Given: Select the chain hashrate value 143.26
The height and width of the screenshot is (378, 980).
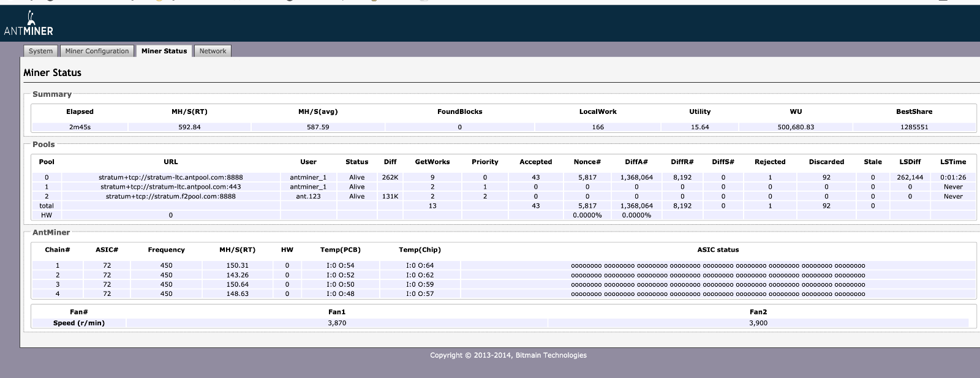Looking at the screenshot, I should [237, 275].
